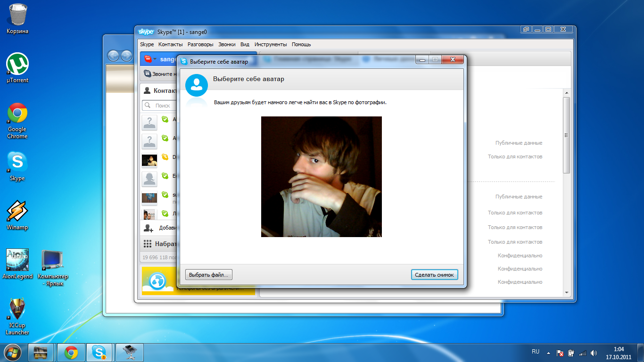Click Back button in window behind Skype
The width and height of the screenshot is (644, 362).
(113, 56)
